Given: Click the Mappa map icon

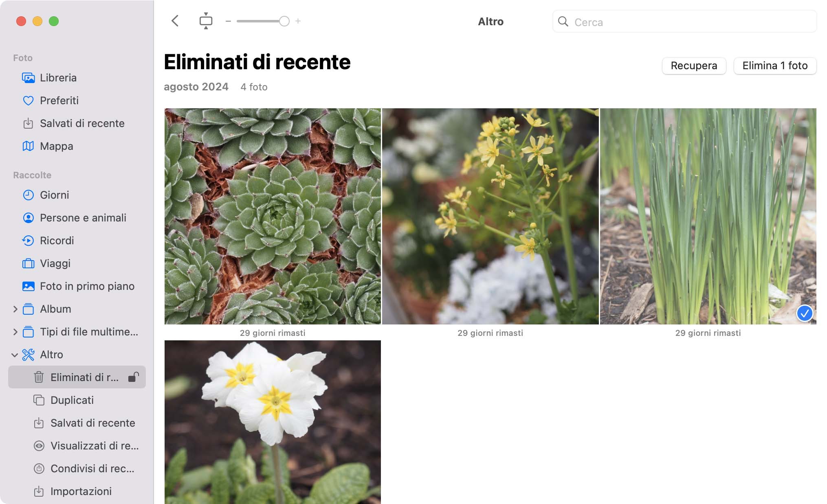Looking at the screenshot, I should [28, 146].
